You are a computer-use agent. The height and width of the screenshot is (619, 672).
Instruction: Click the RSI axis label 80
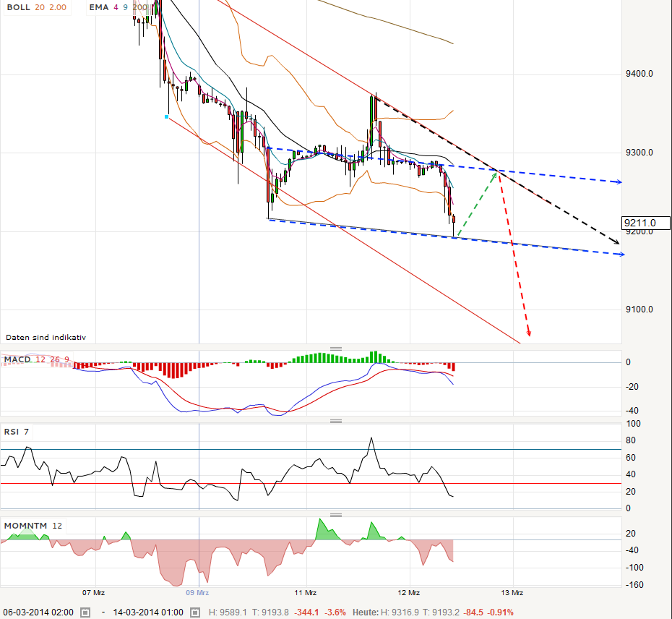click(630, 440)
